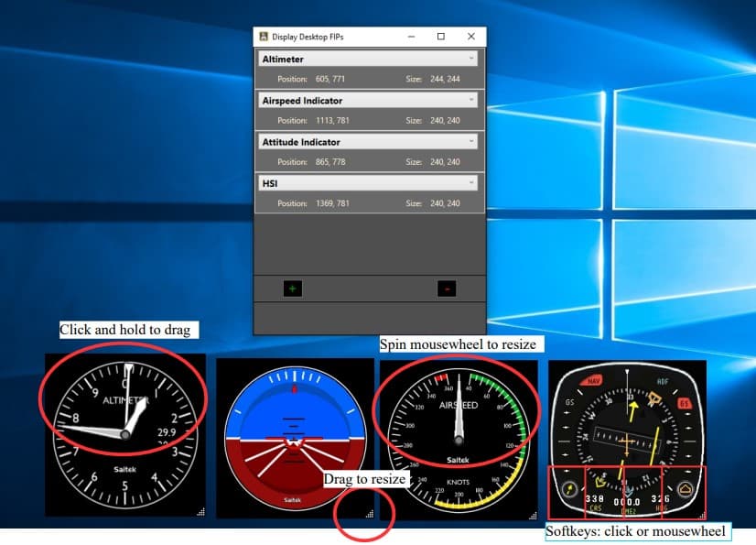Click the resize grip on attitude indicator
Screen dimensions: 756x545
point(369,515)
